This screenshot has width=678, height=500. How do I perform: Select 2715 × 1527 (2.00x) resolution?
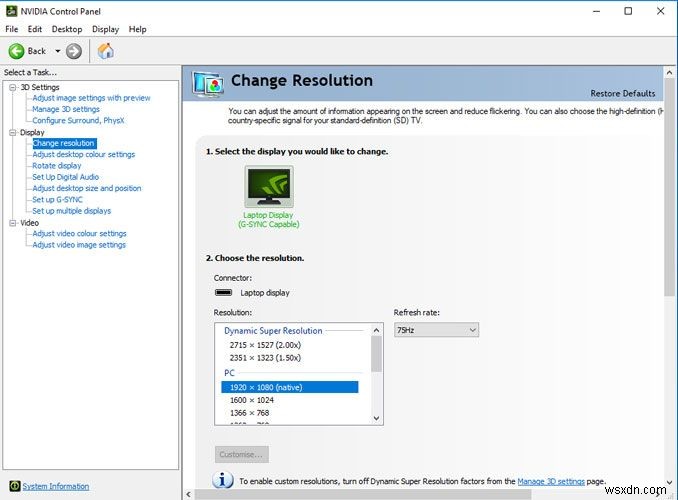(265, 345)
